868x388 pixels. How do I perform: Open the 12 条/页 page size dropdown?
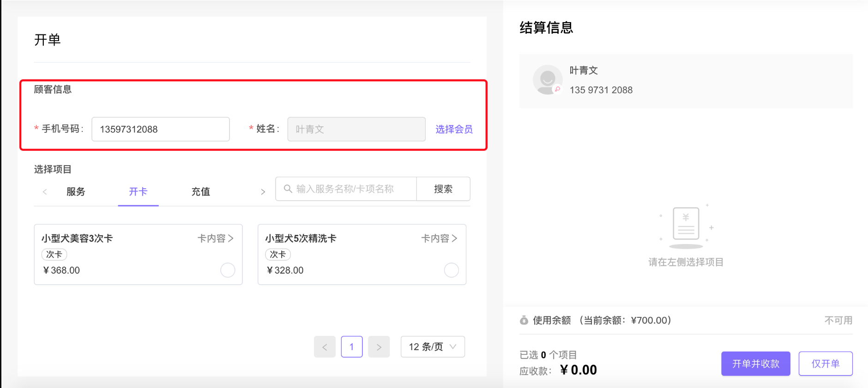(433, 347)
